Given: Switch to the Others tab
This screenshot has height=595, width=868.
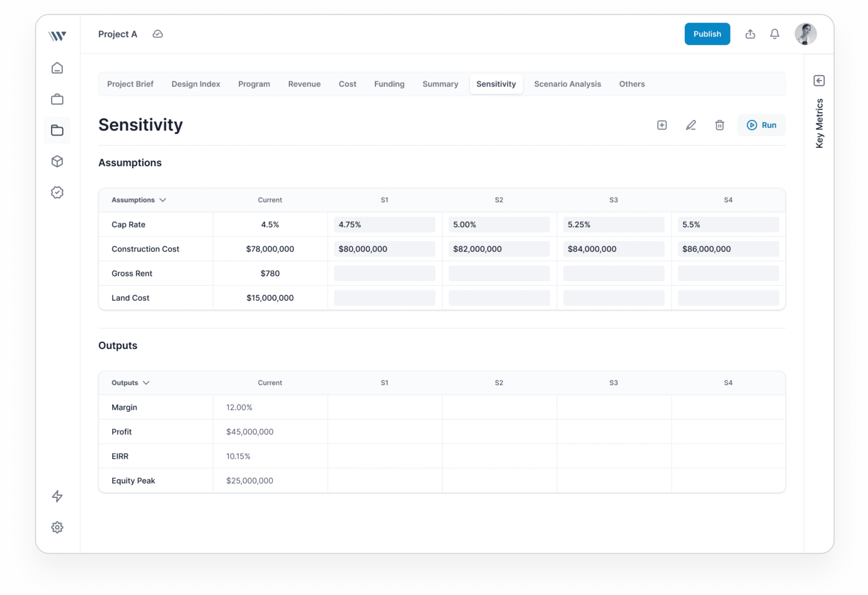Looking at the screenshot, I should tap(632, 84).
